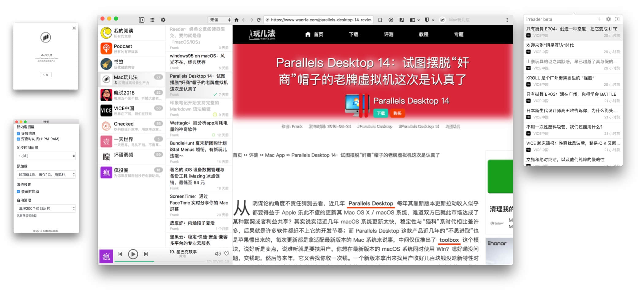Click the red 购买 button
This screenshot has height=294, width=644.
[397, 113]
